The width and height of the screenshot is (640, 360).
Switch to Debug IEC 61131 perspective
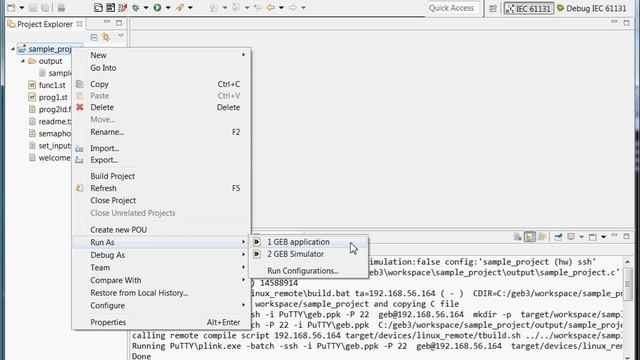click(591, 8)
